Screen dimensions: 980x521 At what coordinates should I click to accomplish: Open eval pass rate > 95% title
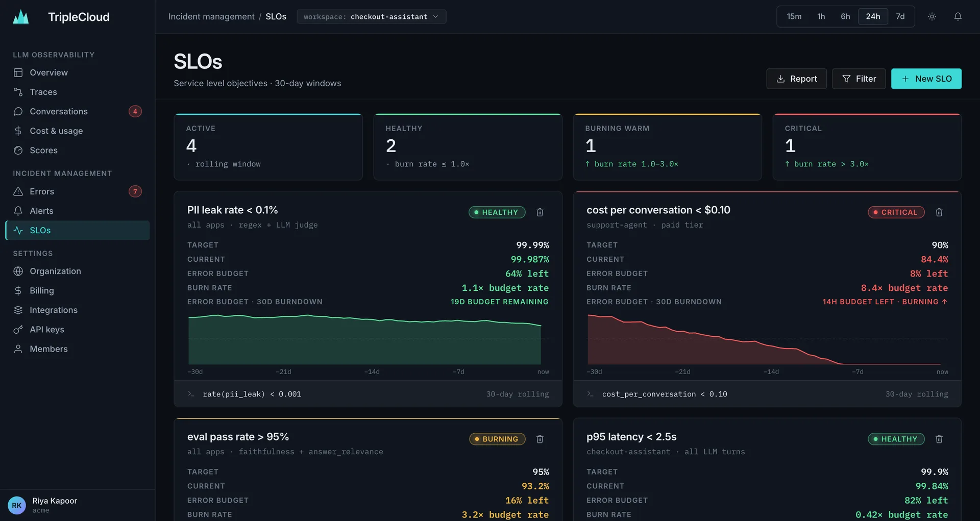click(238, 437)
